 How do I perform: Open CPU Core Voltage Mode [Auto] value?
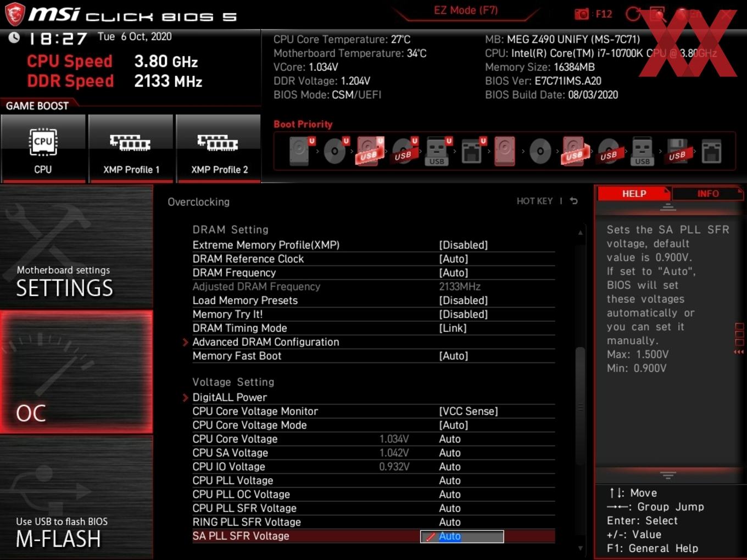453,425
